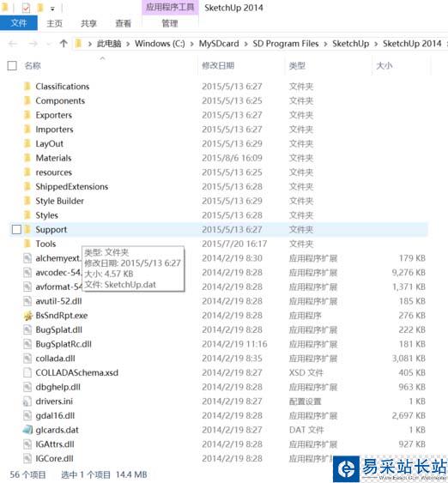448x483 pixels.
Task: Click the 2015/8/6 16:09 date of Materials
Action: coord(232,158)
